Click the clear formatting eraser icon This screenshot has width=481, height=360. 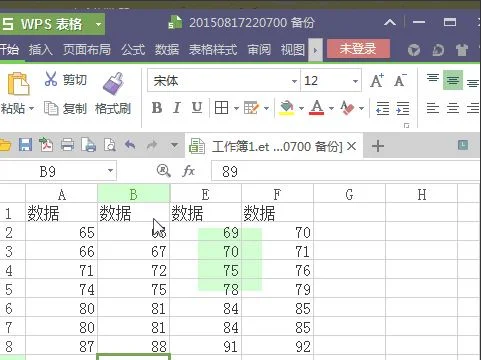[347, 108]
